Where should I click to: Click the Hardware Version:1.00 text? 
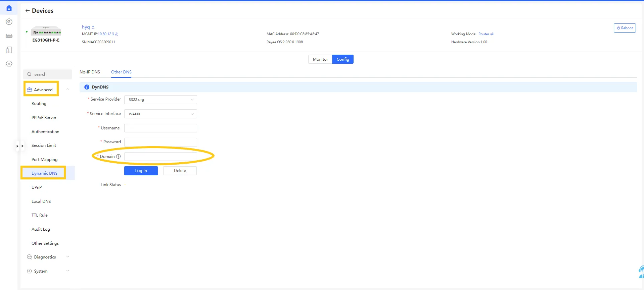click(469, 42)
